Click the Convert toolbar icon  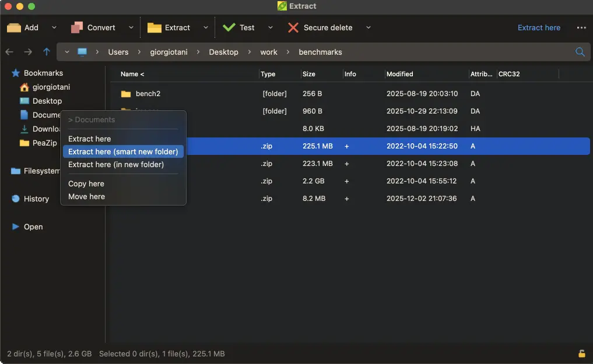tap(77, 27)
